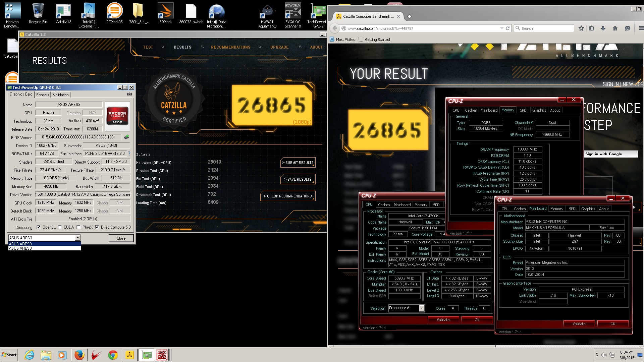Toggle DirectCompute 5.0 checkbox
Viewport: 644px width, 362px height.
pyautogui.click(x=97, y=227)
